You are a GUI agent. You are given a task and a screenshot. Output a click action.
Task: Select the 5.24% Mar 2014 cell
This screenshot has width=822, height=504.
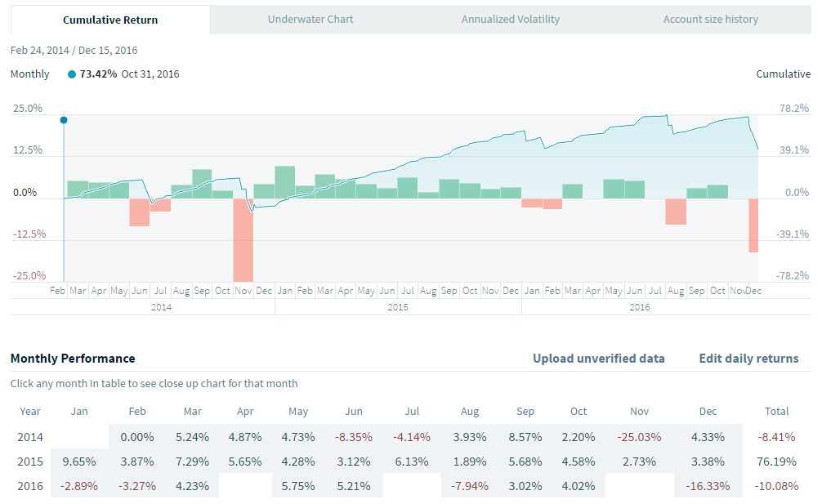pos(192,437)
